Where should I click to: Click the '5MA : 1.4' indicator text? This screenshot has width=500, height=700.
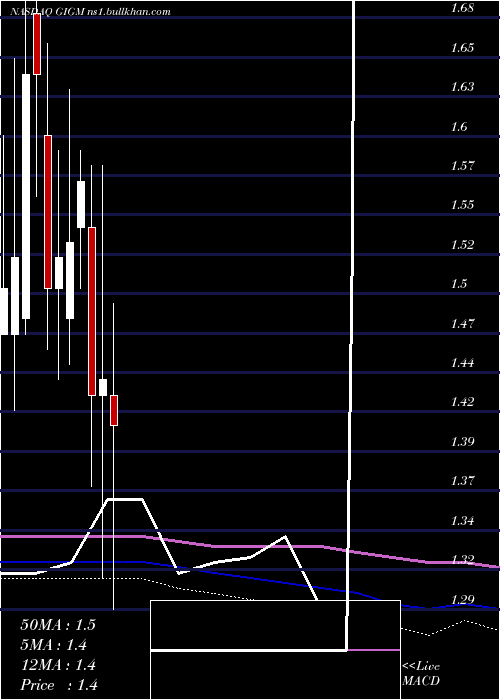pyautogui.click(x=54, y=645)
